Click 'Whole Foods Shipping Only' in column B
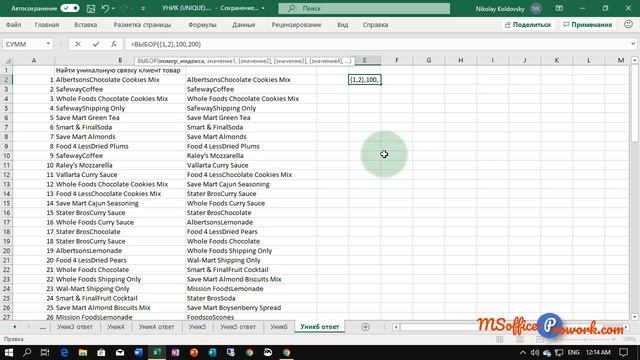 (98, 279)
